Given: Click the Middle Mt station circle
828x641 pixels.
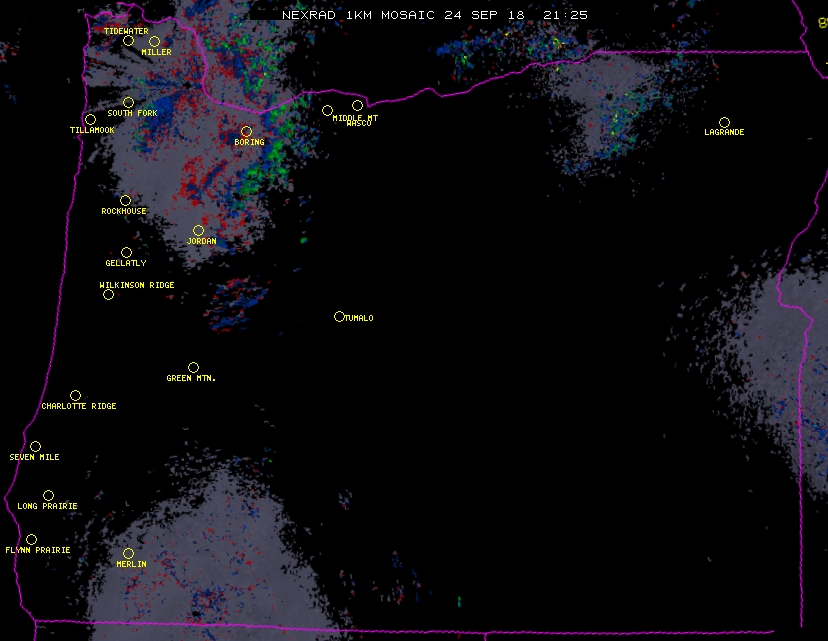Looking at the screenshot, I should click(327, 110).
